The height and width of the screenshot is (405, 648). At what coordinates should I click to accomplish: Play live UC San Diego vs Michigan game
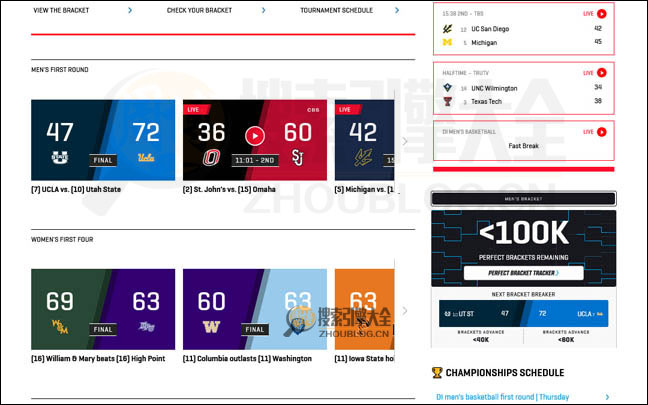(602, 14)
